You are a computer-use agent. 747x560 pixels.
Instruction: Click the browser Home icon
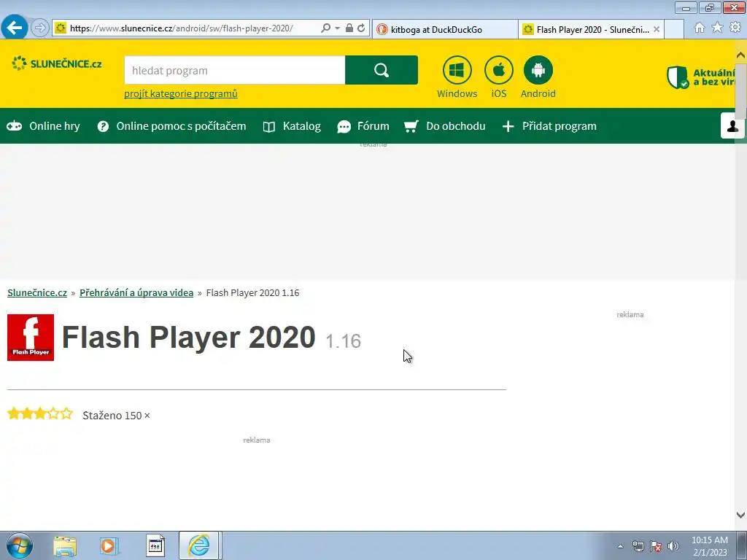pyautogui.click(x=700, y=28)
